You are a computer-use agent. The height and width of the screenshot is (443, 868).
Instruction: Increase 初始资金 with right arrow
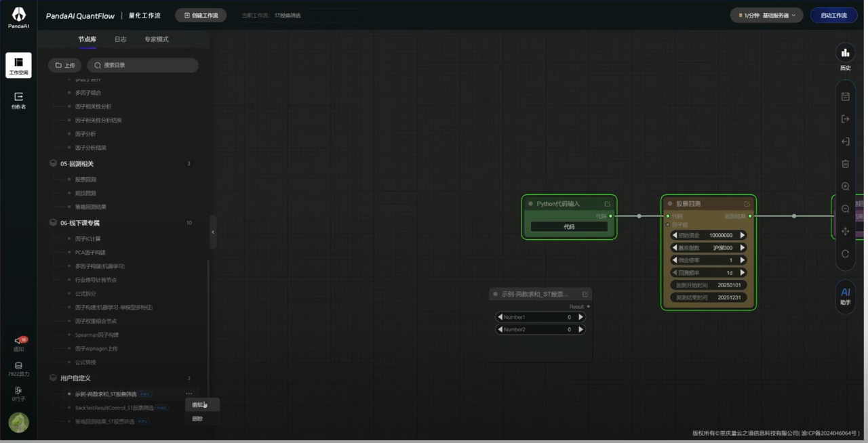[x=742, y=236]
